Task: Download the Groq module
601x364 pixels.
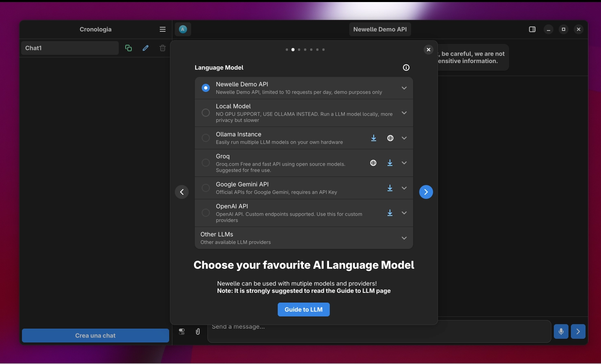Action: coord(390,163)
